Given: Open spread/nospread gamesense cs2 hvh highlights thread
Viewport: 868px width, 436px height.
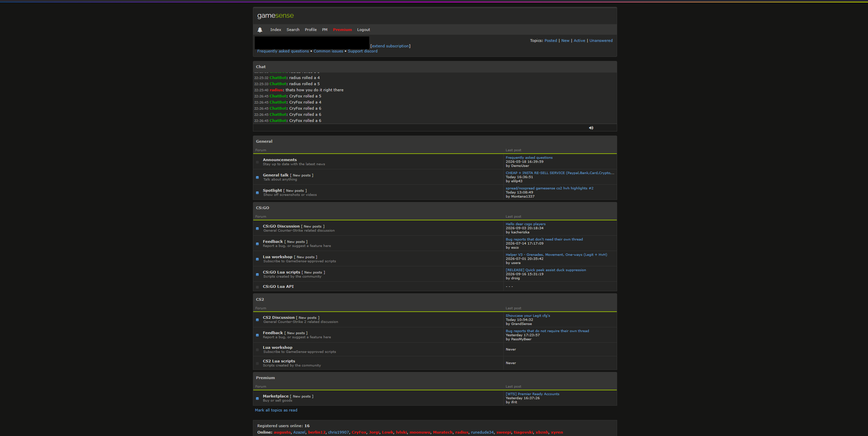Looking at the screenshot, I should click(549, 188).
